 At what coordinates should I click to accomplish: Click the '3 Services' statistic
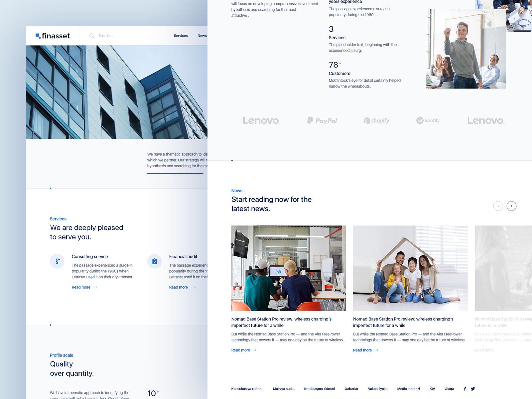click(363, 39)
